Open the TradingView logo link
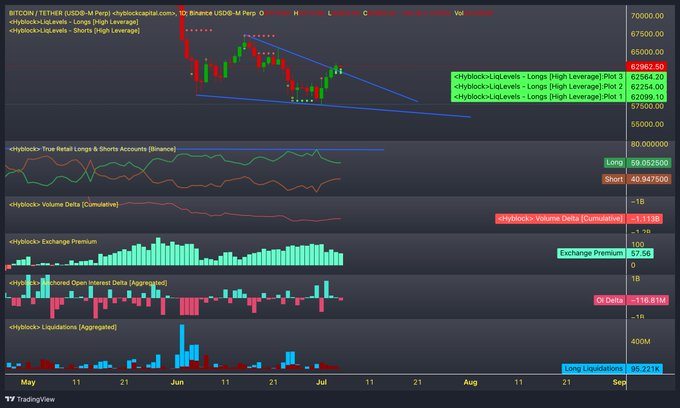The image size is (680, 408). (x=30, y=399)
